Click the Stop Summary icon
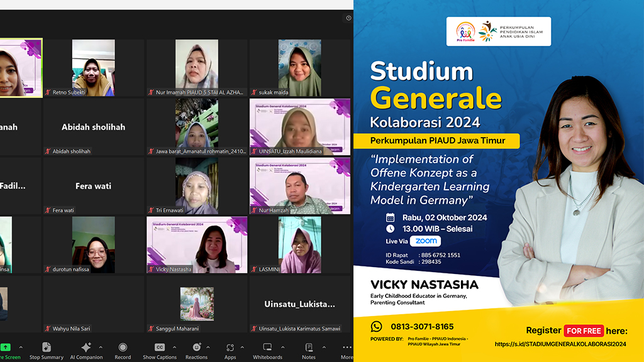The width and height of the screenshot is (644, 362). pos(46,347)
